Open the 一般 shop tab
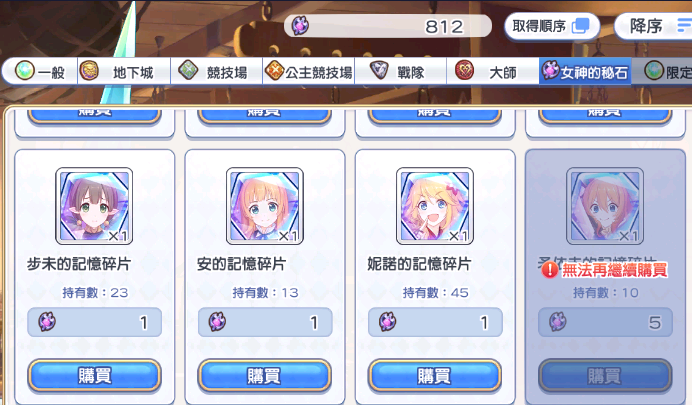 40,71
